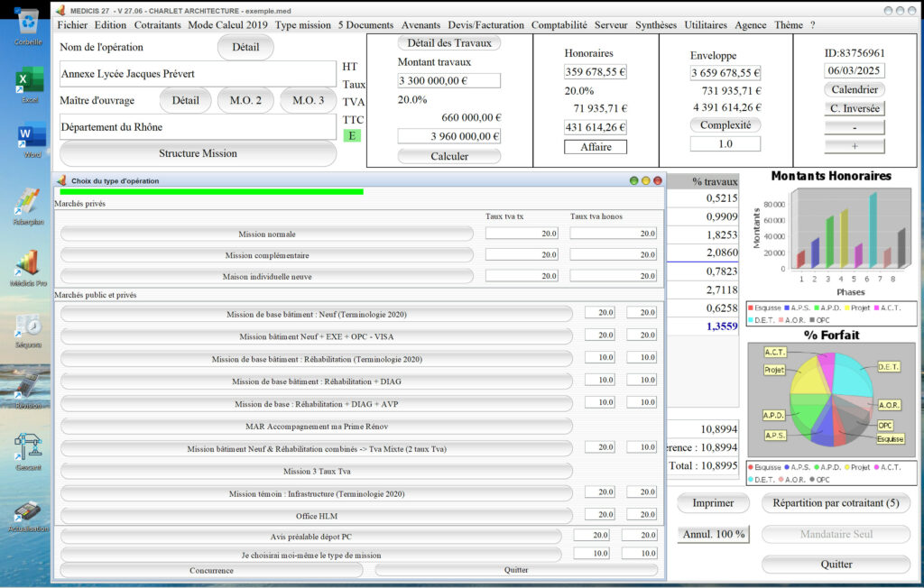
Task: Select Mission de base bâtiment Réhabilitation + DIAG
Action: click(x=317, y=381)
